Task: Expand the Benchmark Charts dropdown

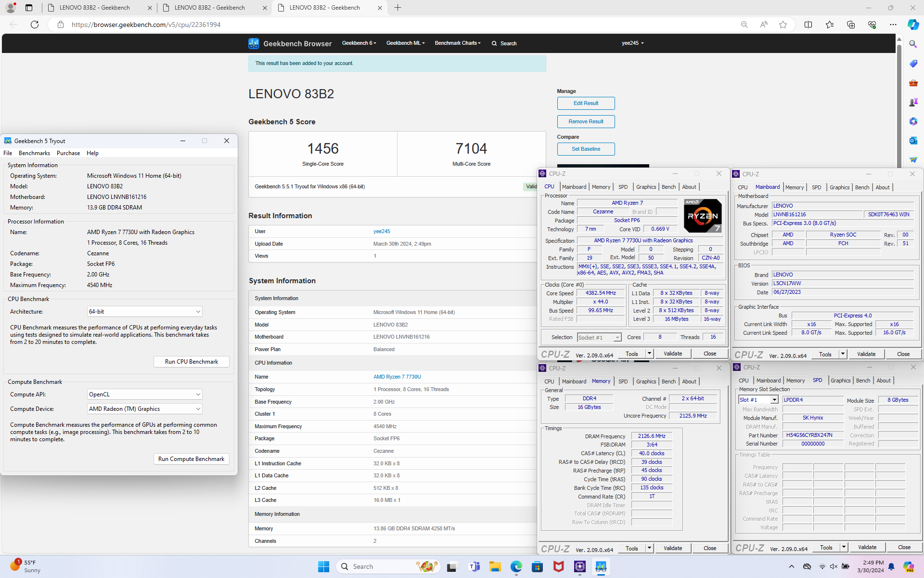Action: pyautogui.click(x=457, y=43)
